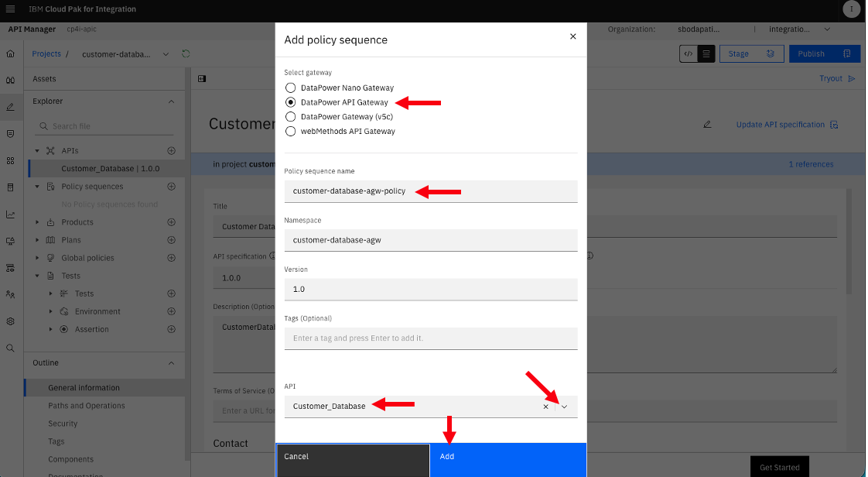Expand the Products tree node
Image resolution: width=868 pixels, height=477 pixels.
(37, 222)
